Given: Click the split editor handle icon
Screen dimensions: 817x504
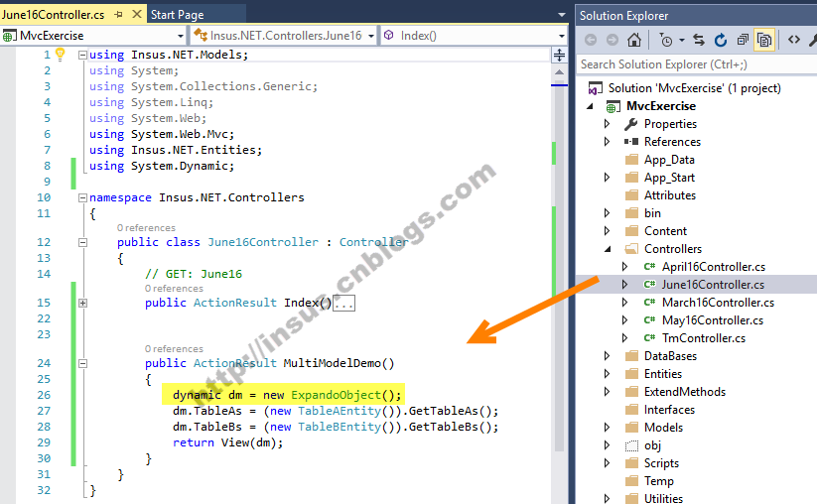Looking at the screenshot, I should [559, 55].
